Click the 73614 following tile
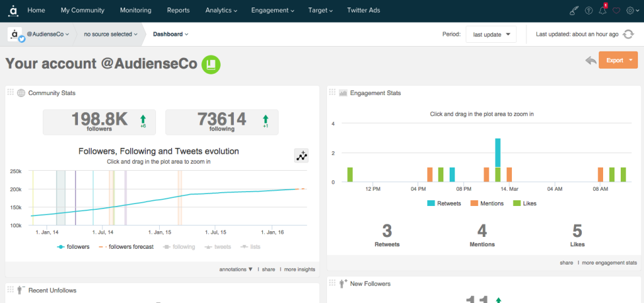The height and width of the screenshot is (303, 644). 222,122
